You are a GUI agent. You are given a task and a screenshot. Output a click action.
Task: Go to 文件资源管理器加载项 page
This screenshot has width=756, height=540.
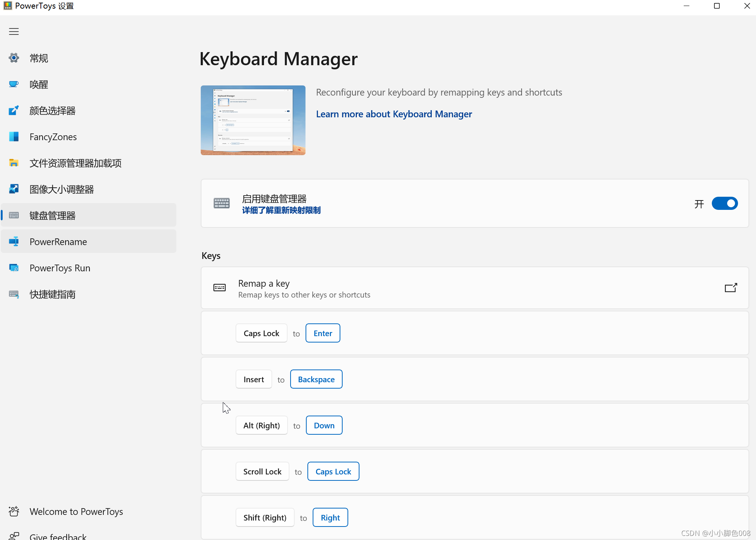click(89, 163)
